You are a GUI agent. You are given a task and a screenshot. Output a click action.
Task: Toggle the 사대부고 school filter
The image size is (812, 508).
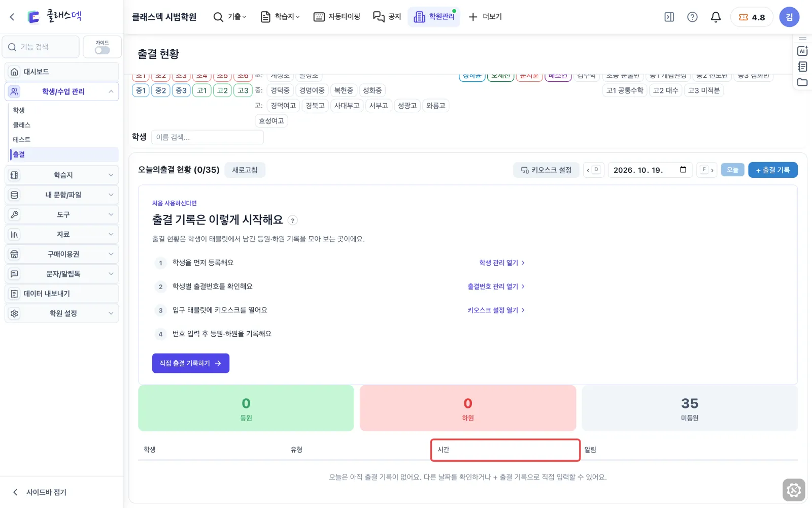347,106
